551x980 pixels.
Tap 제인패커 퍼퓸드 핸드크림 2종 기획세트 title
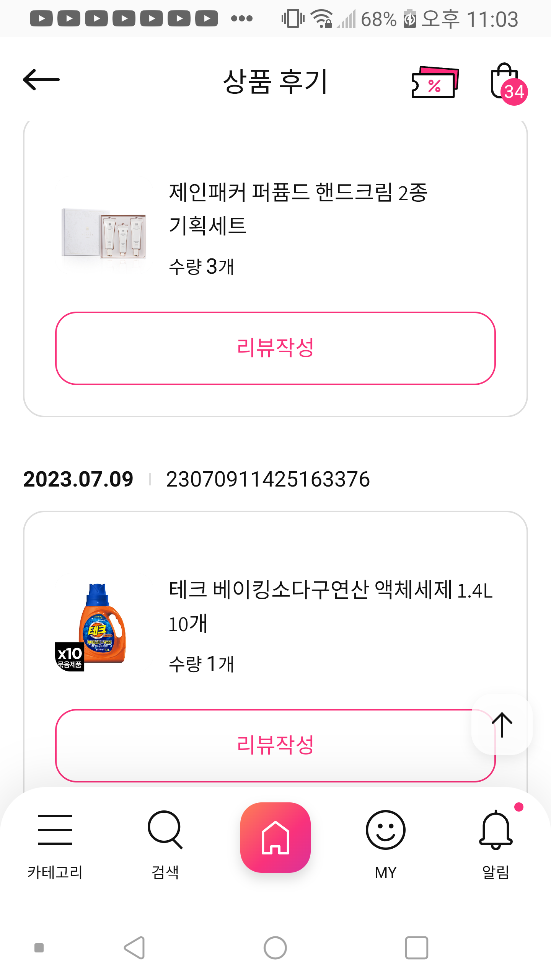point(298,208)
